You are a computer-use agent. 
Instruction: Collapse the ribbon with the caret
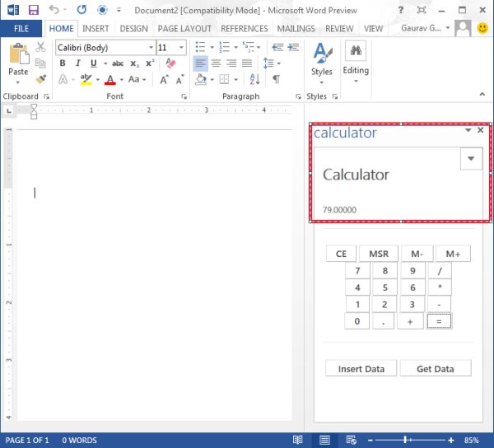tap(482, 94)
